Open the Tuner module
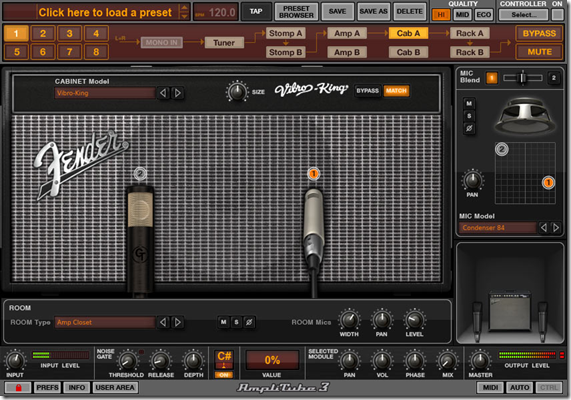This screenshot has width=571, height=400. point(224,43)
